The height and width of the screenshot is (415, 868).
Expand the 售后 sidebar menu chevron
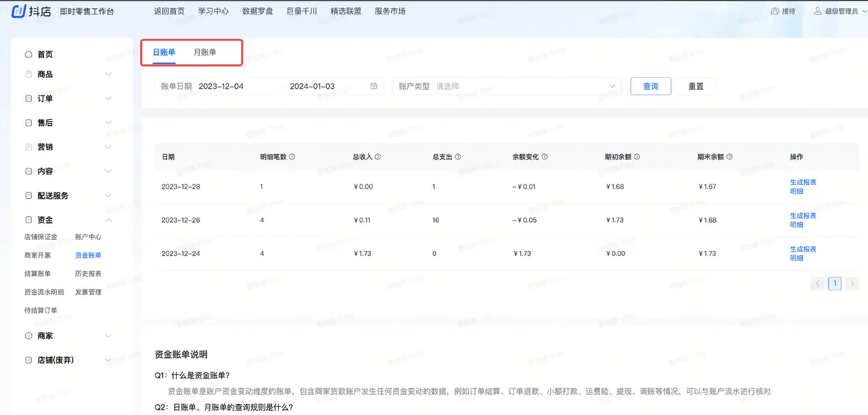109,123
